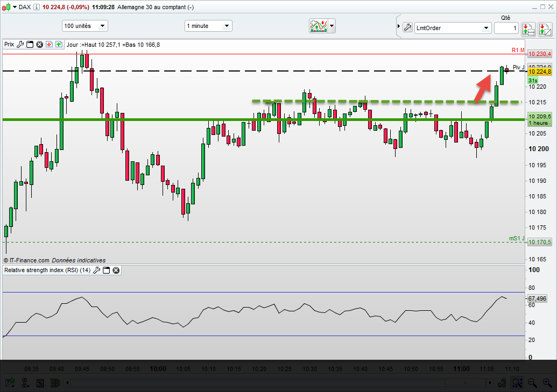Click the 10:00 time axis label

click(158, 368)
